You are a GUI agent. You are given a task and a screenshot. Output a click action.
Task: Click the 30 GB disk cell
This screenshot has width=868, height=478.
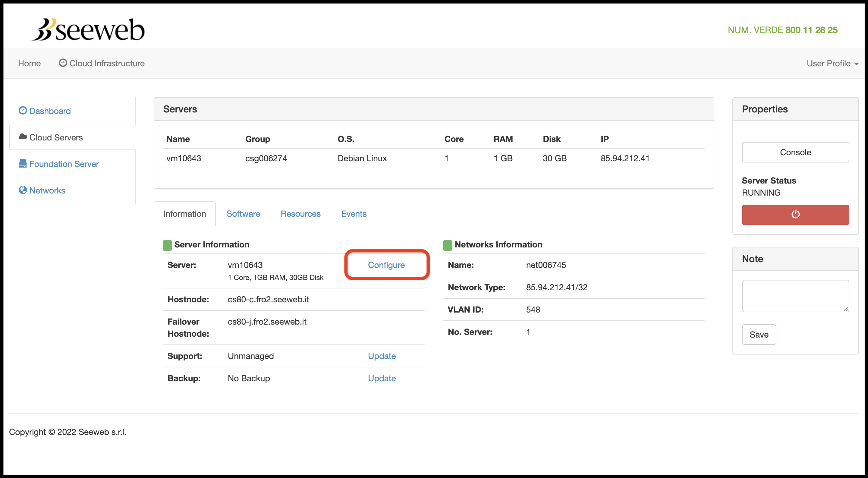(x=555, y=158)
